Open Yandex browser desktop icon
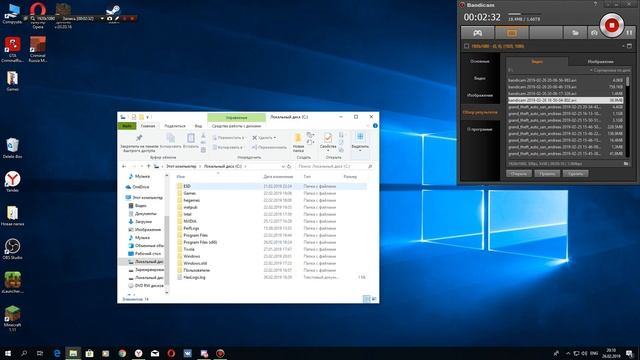640x360 pixels. click(12, 182)
